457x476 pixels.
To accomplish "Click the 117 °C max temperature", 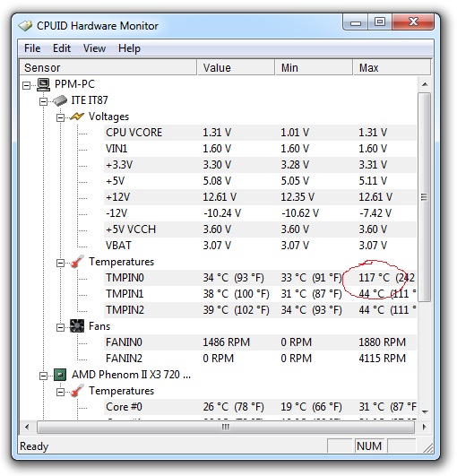I will tap(375, 278).
